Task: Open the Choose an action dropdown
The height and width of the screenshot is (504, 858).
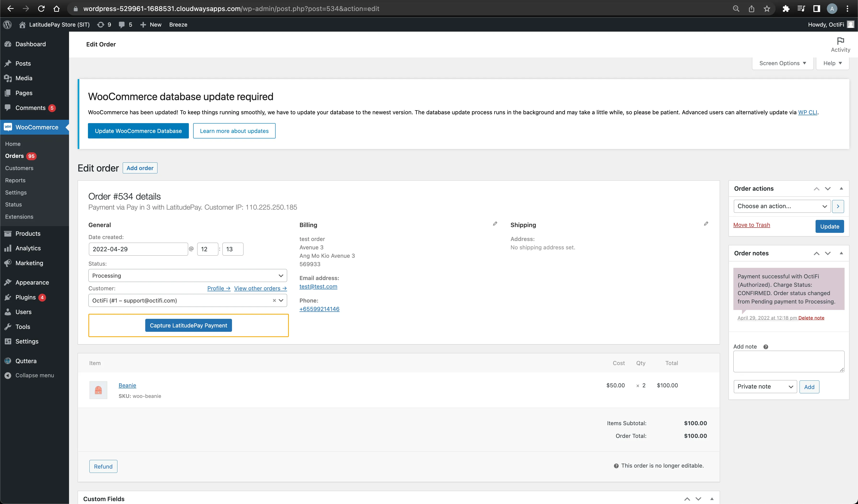Action: coord(782,206)
